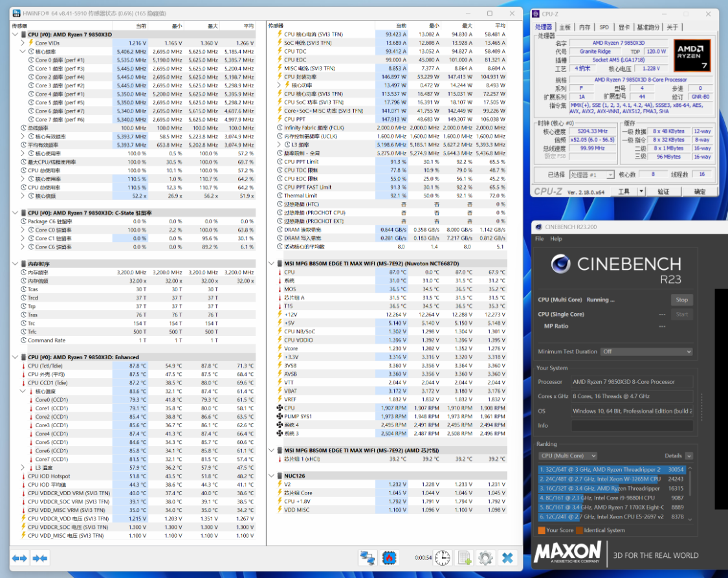Switch to the 内存 tab in CPU-Z

pos(584,27)
